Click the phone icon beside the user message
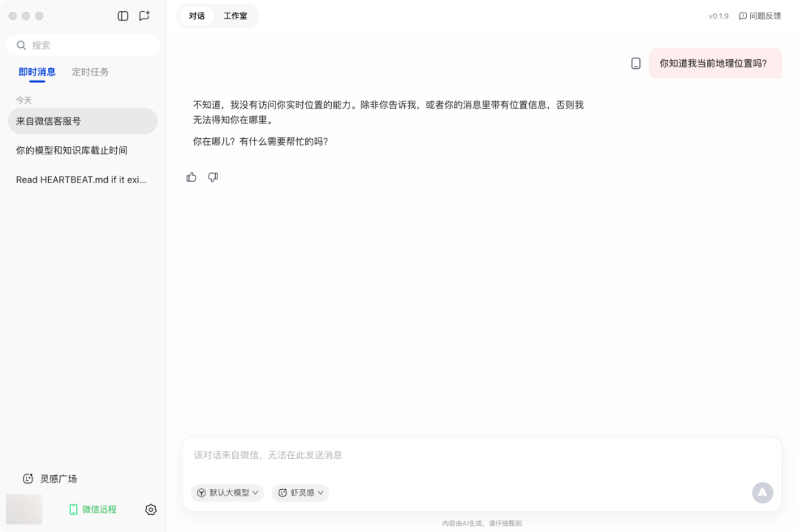 pyautogui.click(x=635, y=64)
